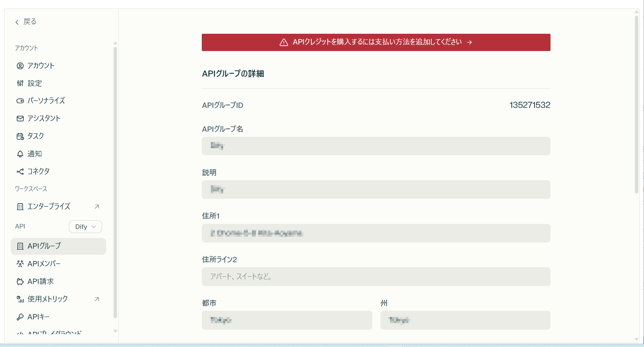
Task: Click the Tasks calendar icon
Action: (20, 136)
